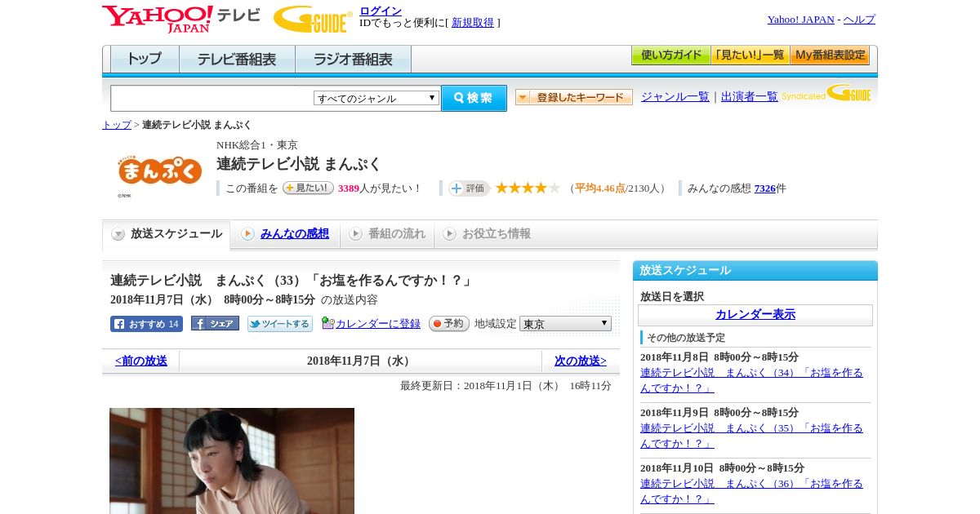Image resolution: width=980 pixels, height=514 pixels.
Task: Open the みんなの感想 tab
Action: pyautogui.click(x=285, y=234)
